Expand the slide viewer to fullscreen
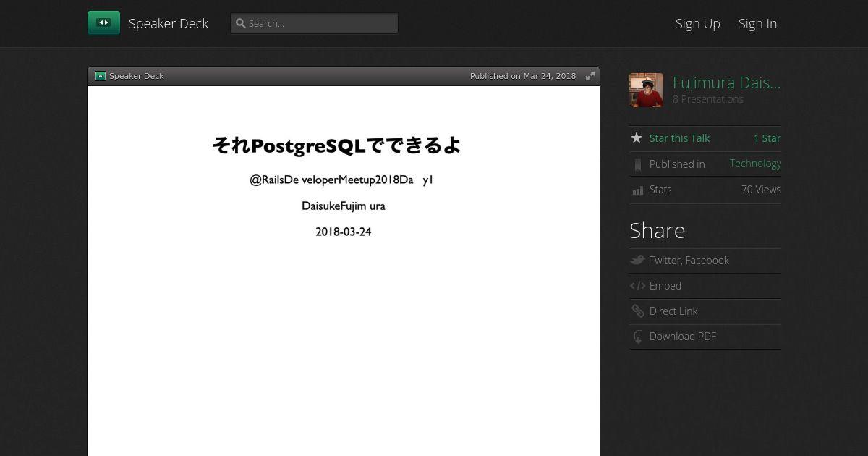 (x=590, y=76)
